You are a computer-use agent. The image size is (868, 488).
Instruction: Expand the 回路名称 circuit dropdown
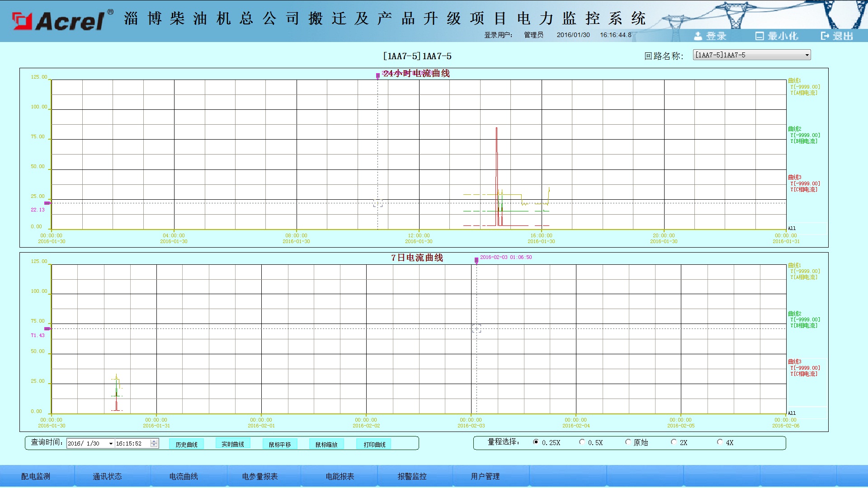point(807,55)
